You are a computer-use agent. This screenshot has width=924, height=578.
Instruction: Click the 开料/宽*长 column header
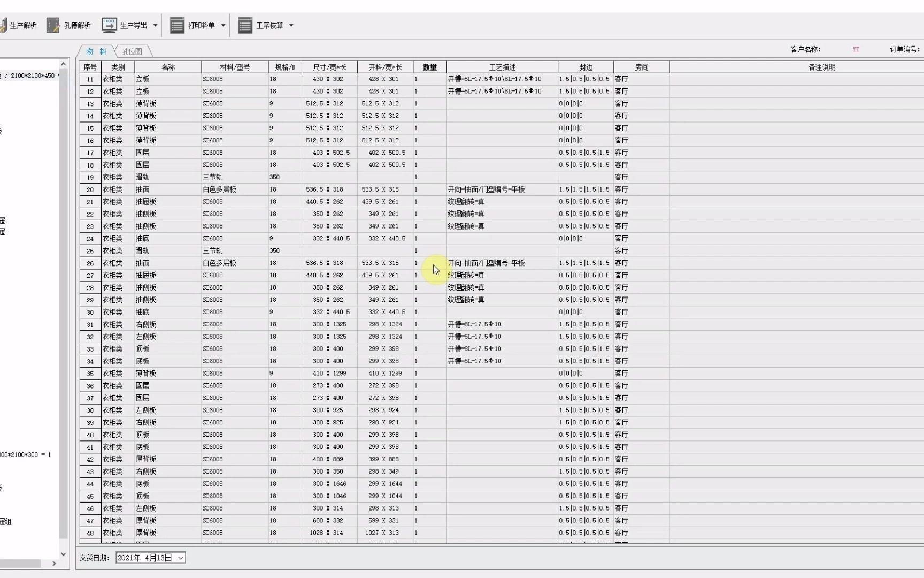click(385, 67)
